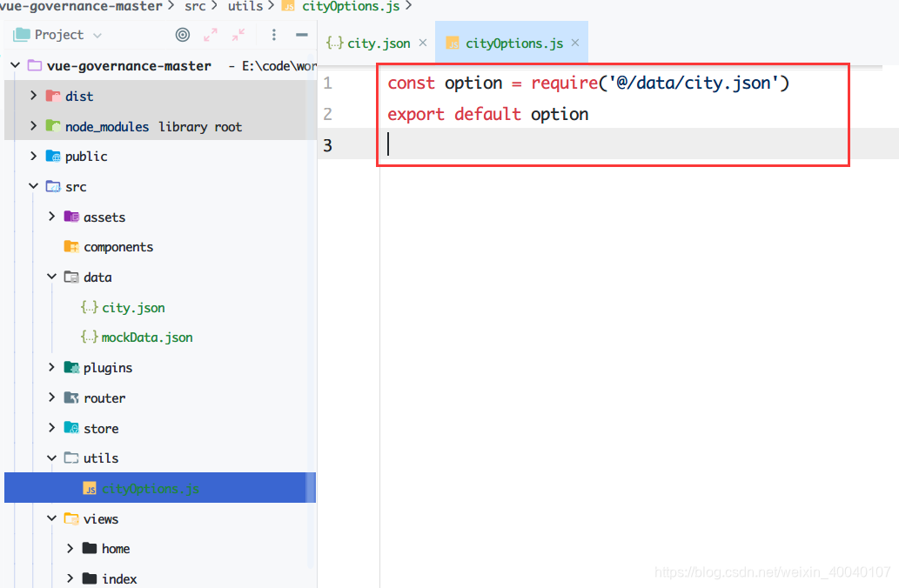This screenshot has width=899, height=588.
Task: Select the node_modules folder icon
Action: pos(53,125)
